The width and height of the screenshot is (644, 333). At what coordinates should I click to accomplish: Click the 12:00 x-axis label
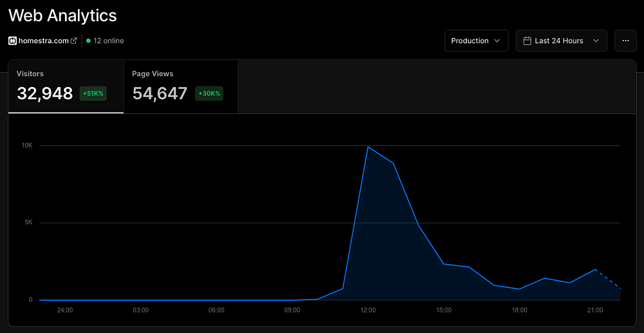pyautogui.click(x=368, y=310)
